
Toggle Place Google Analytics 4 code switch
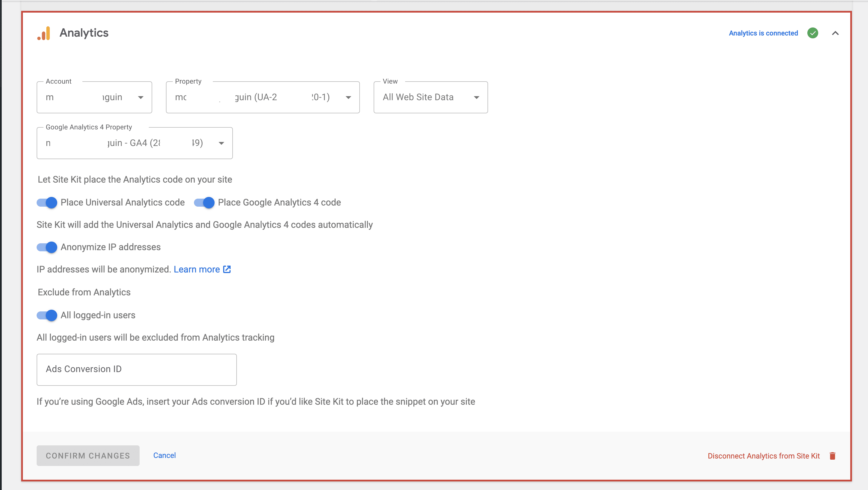(204, 203)
